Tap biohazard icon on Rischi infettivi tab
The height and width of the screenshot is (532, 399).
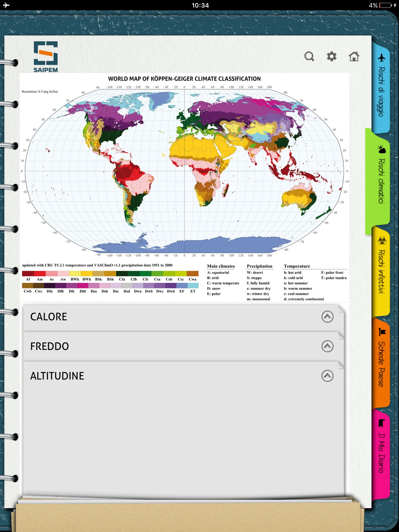382,241
